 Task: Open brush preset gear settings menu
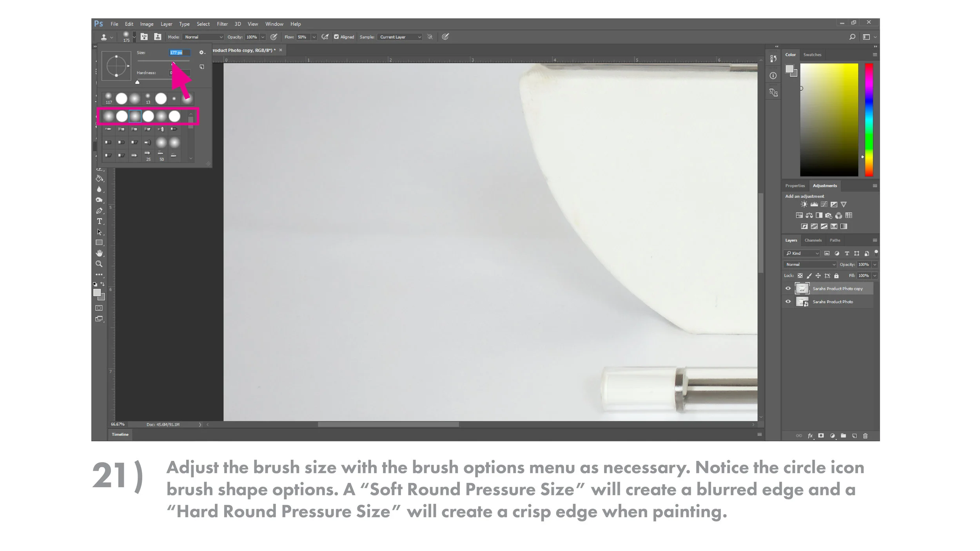202,53
